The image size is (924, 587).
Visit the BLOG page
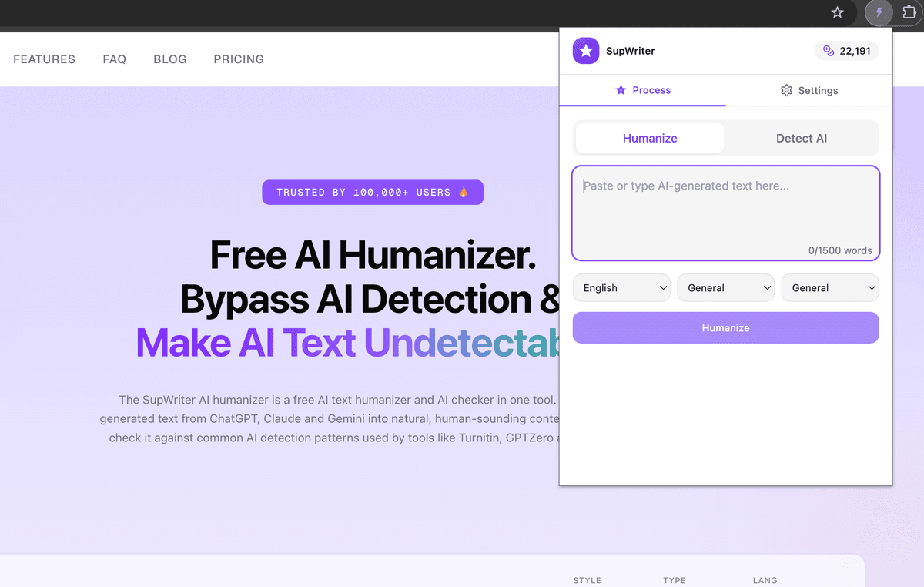pos(169,59)
